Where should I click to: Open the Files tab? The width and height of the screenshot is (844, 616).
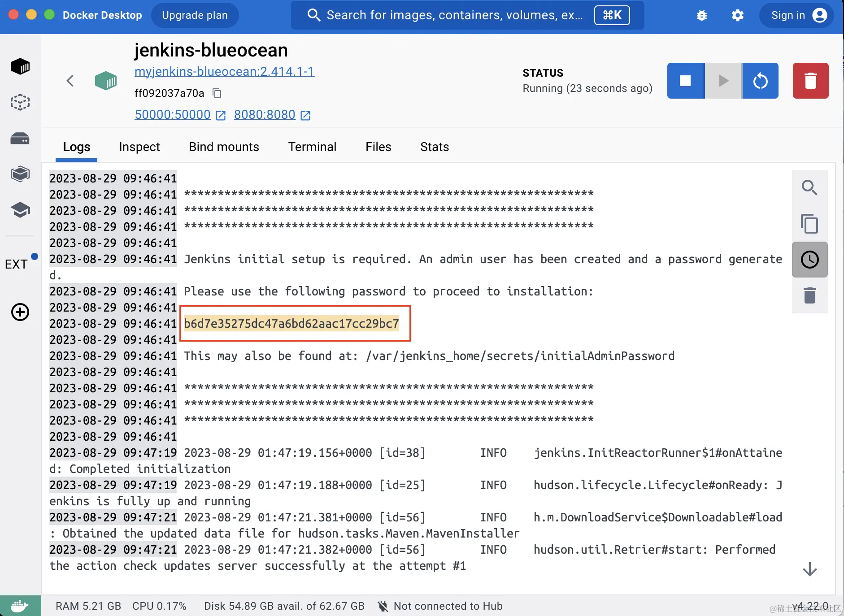[378, 147]
